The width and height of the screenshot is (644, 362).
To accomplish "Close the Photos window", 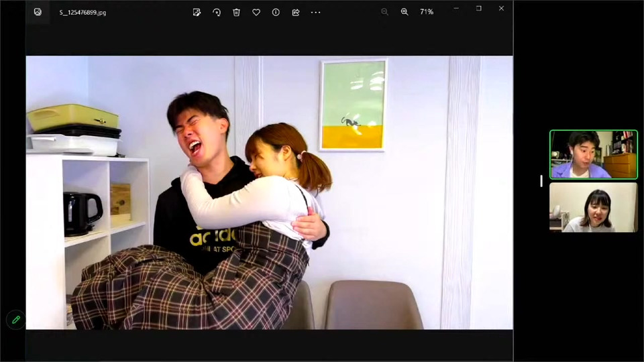I will (x=501, y=8).
